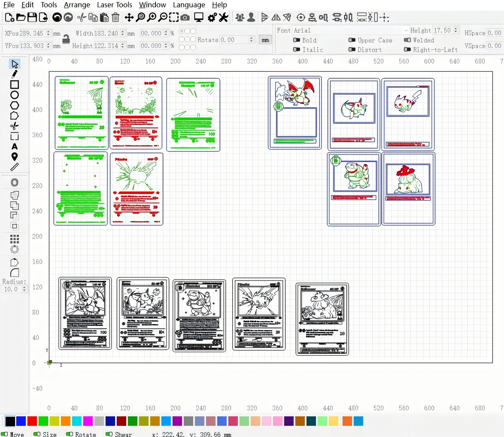This screenshot has width=504, height=437.
Task: Click the Copy icon
Action: tap(93, 18)
